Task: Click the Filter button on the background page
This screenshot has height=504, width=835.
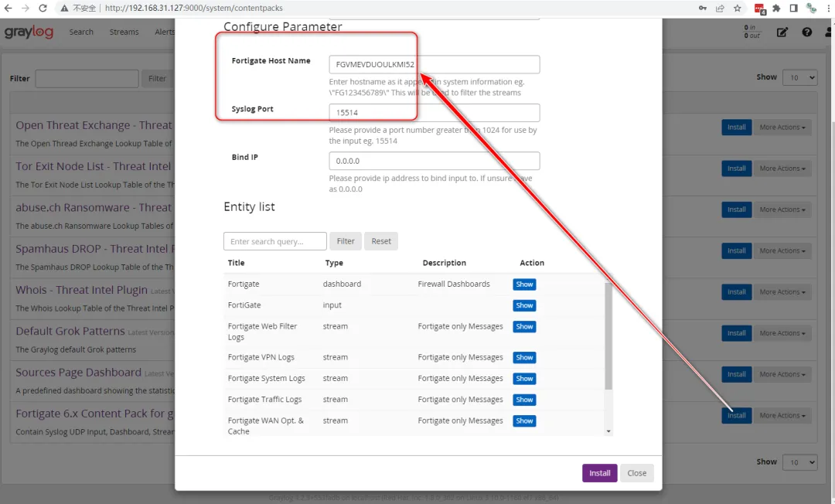Action: pos(157,79)
